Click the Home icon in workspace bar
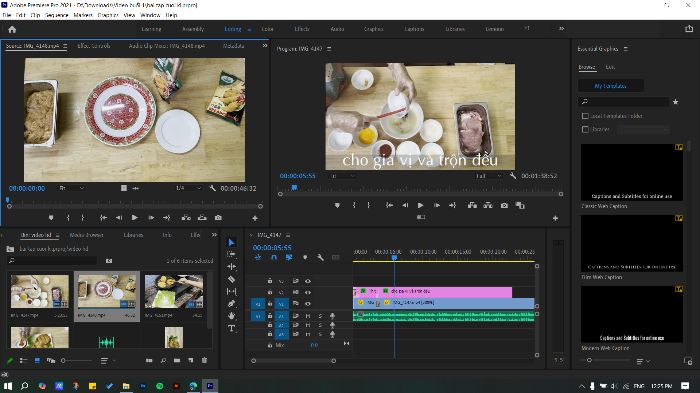 [x=12, y=29]
